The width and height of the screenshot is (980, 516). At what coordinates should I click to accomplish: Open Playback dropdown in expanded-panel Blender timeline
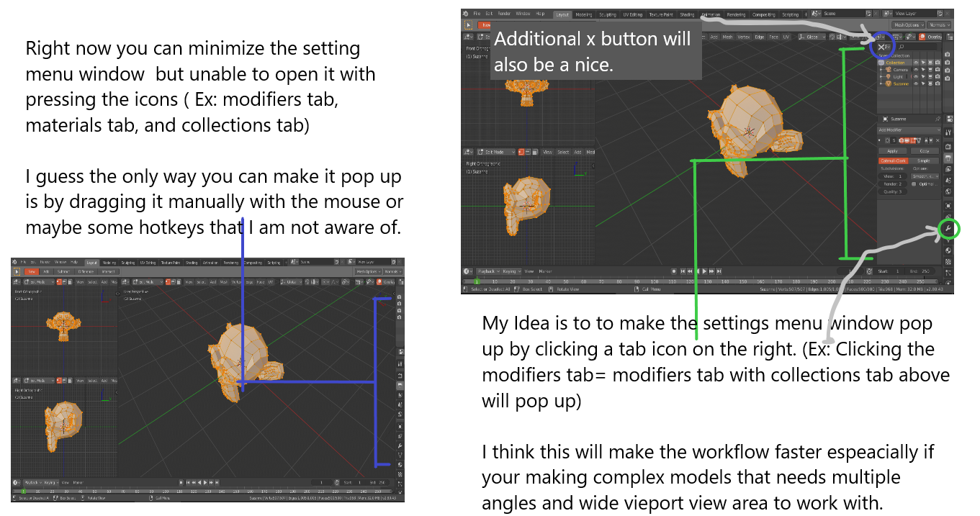pos(487,271)
